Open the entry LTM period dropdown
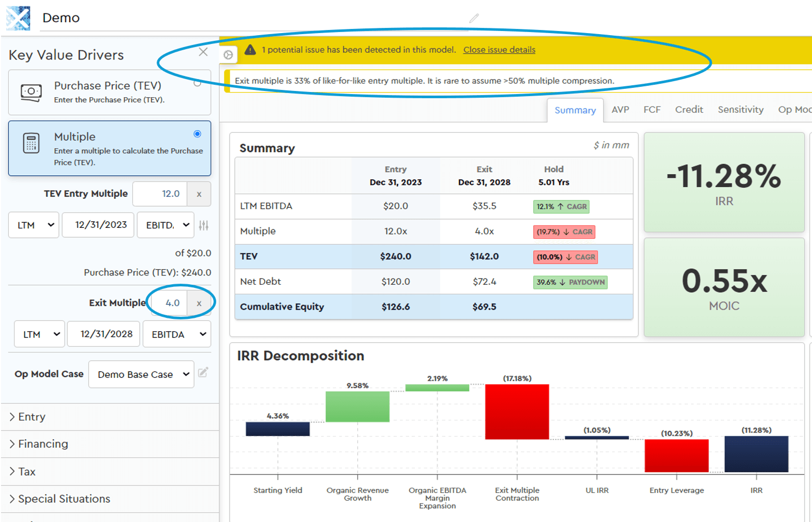This screenshot has width=812, height=522. 34,225
